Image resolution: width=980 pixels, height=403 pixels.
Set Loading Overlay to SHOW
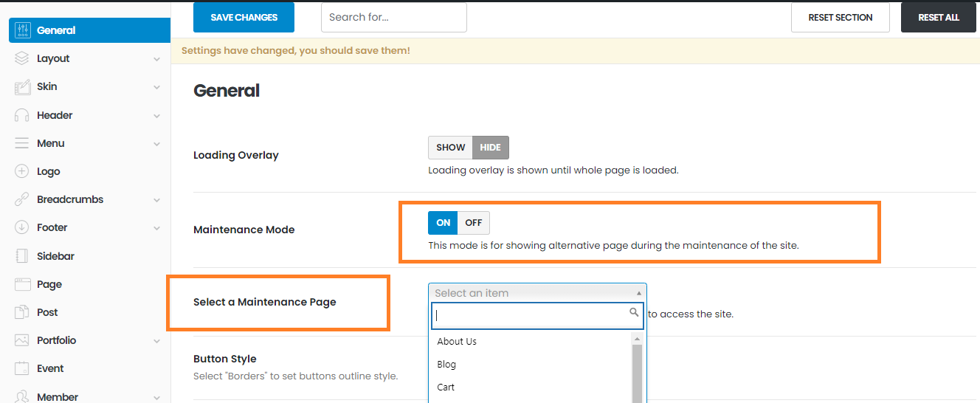(450, 148)
